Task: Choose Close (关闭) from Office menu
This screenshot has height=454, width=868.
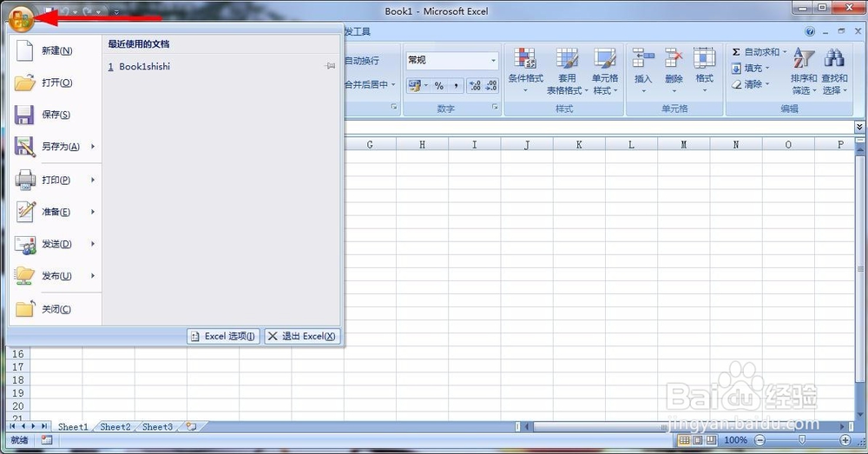Action: coord(56,309)
